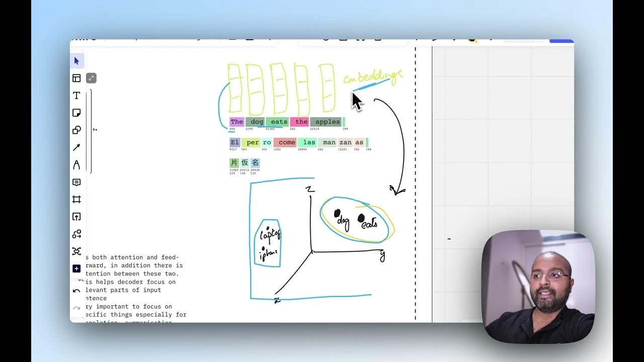Choose the Connection line arrow tool
This screenshot has height=362, width=644.
click(x=76, y=147)
